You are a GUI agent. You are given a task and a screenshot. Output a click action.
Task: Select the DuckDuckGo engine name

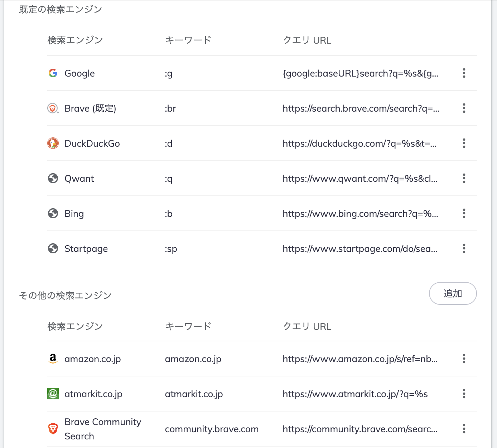coord(92,143)
